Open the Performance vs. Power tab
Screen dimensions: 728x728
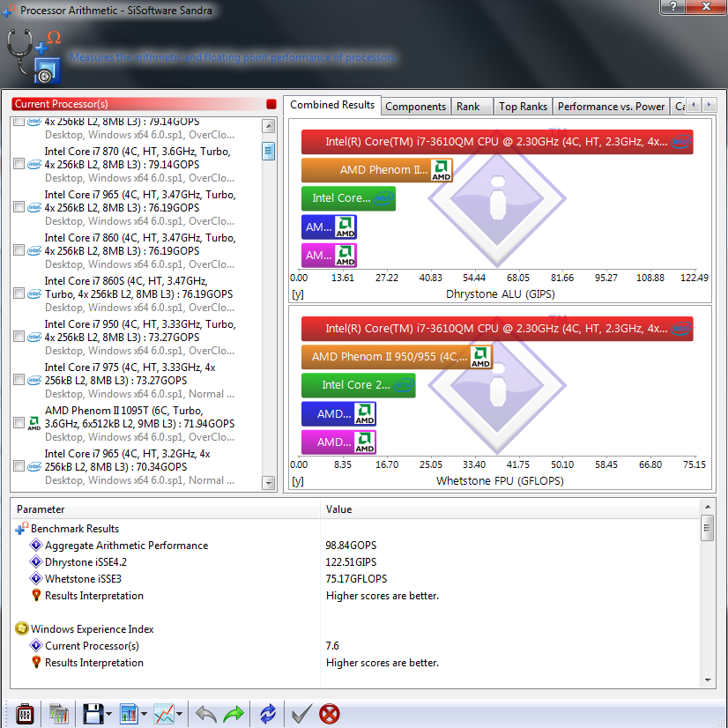pos(611,107)
